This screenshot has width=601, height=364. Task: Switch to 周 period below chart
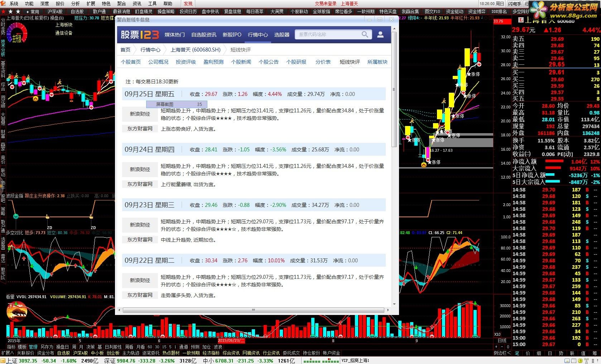point(74,347)
